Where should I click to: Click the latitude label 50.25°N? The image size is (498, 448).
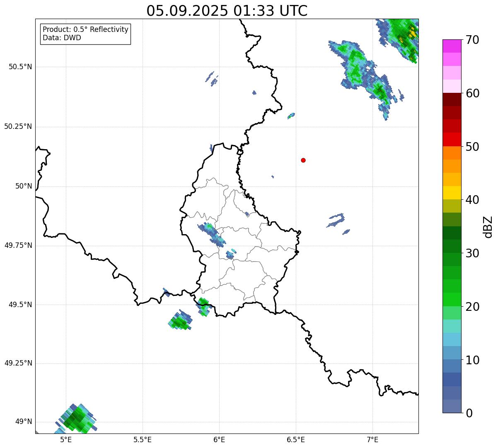[18, 126]
